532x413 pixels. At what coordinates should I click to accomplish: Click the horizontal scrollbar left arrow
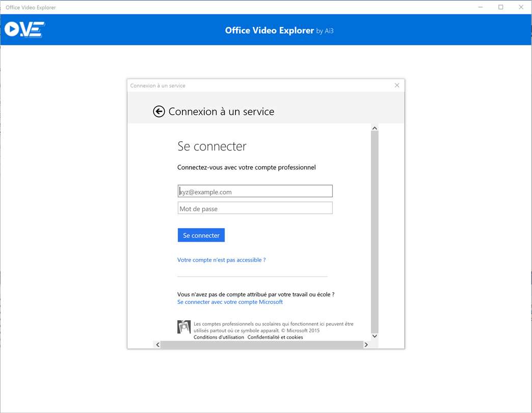(x=157, y=345)
